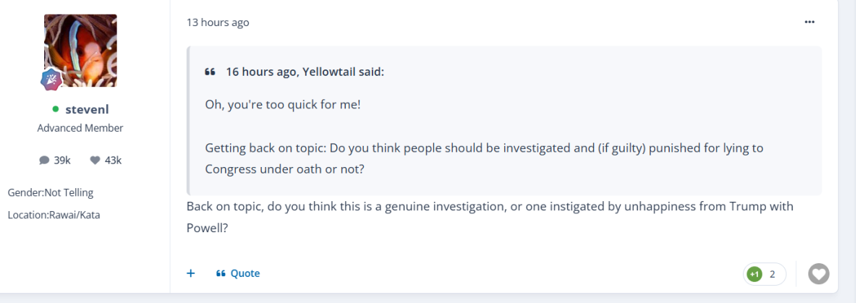Click the heart reputation icon near 43k
868x303 pixels.
pos(95,161)
